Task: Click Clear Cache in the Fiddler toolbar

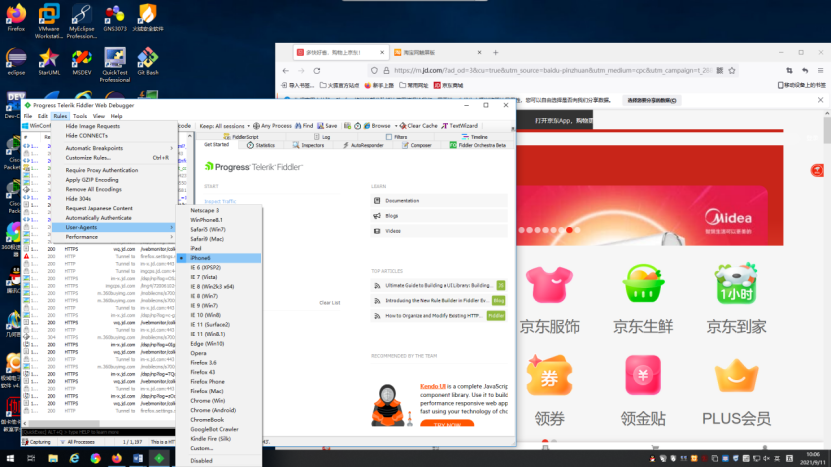Action: [418, 126]
